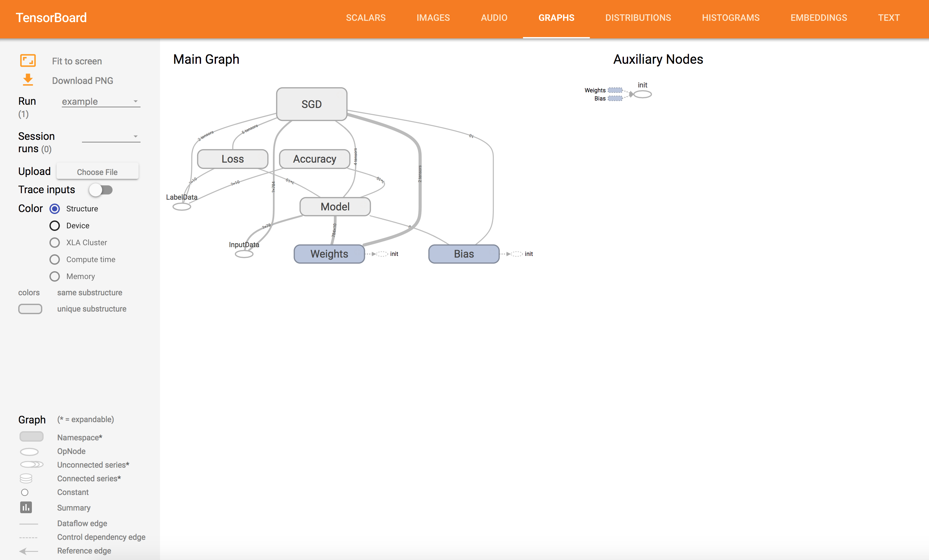Click the auxiliary init node ellipse
Viewport: 929px width, 560px height.
click(642, 94)
